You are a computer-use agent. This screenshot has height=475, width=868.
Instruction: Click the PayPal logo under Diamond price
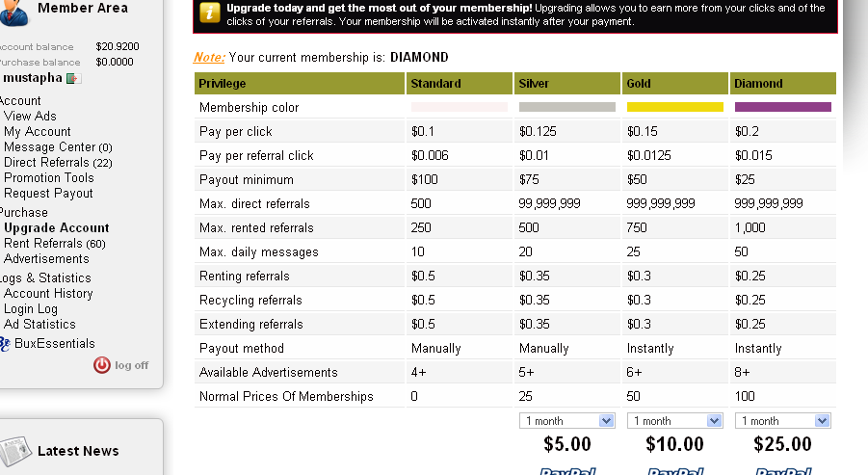click(783, 471)
